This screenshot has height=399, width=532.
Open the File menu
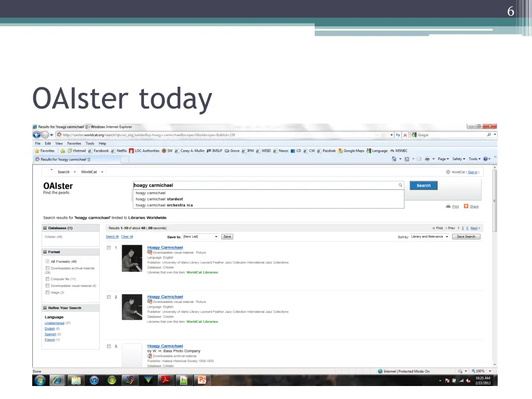tap(37, 143)
